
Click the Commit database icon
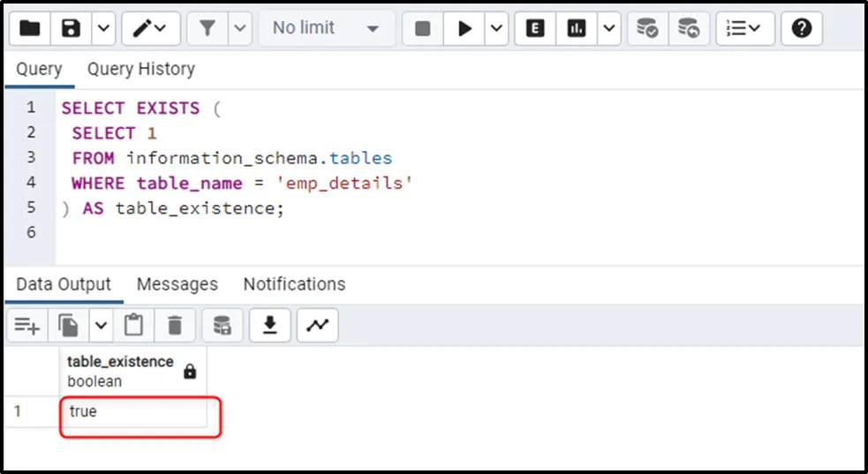click(647, 29)
